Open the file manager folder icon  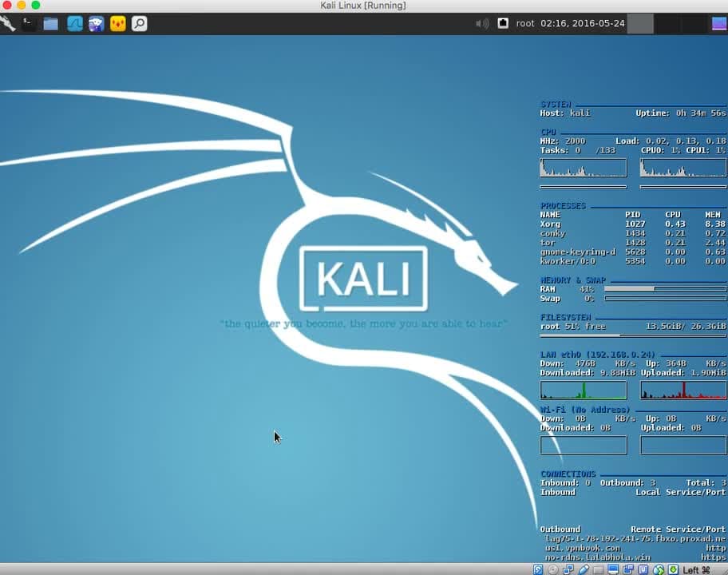pyautogui.click(x=50, y=23)
